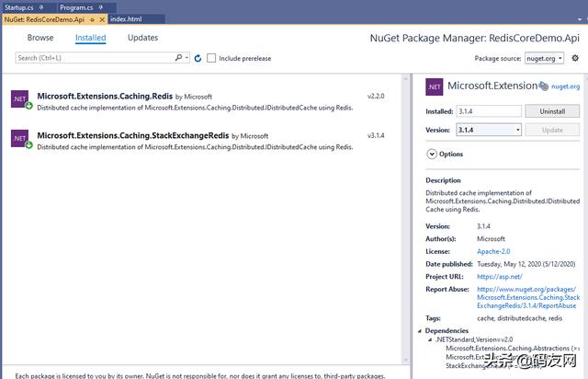Click the detail pane .NET package icon
The height and width of the screenshot is (379, 588).
[435, 86]
